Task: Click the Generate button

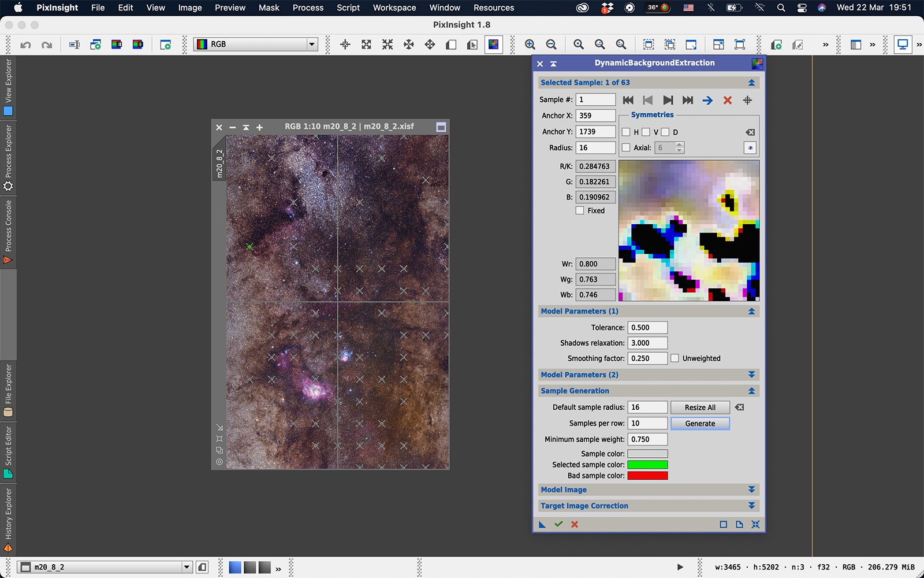Action: tap(700, 423)
